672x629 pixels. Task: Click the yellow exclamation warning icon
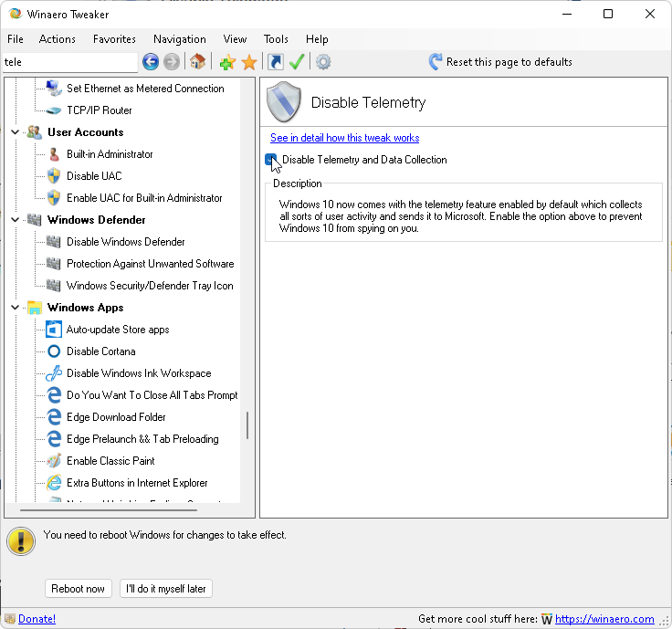(x=21, y=541)
